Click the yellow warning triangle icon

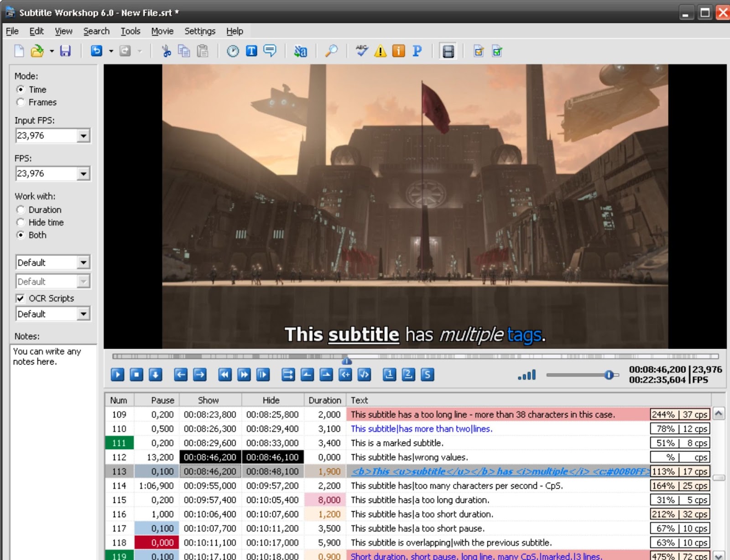pyautogui.click(x=380, y=51)
